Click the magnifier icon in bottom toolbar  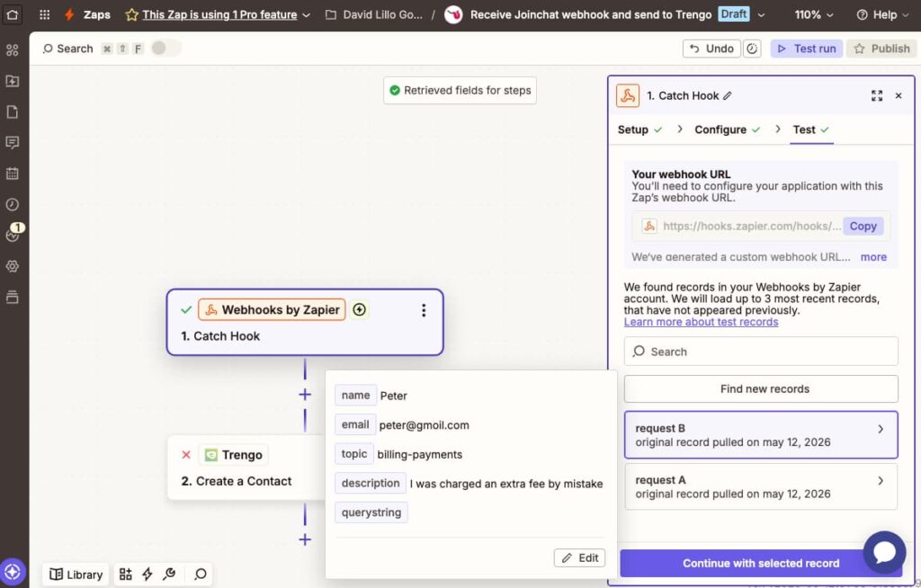[x=201, y=574]
